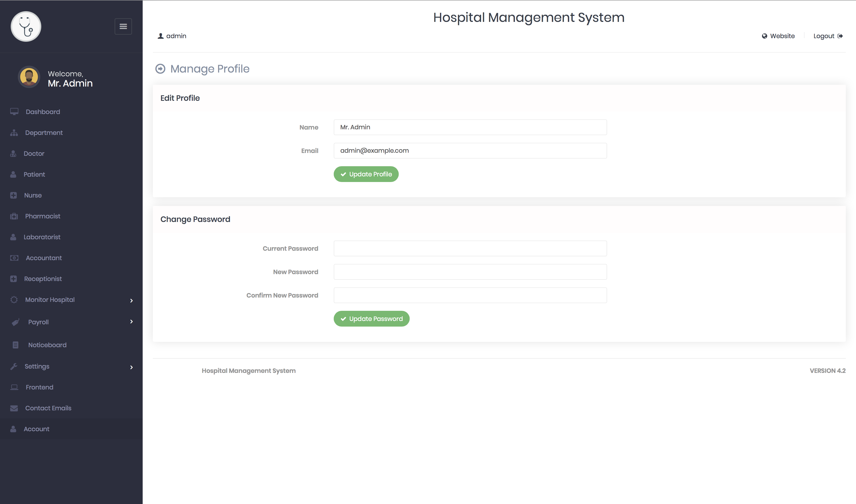Open the Pharmacist menu item
856x504 pixels.
pyautogui.click(x=43, y=216)
